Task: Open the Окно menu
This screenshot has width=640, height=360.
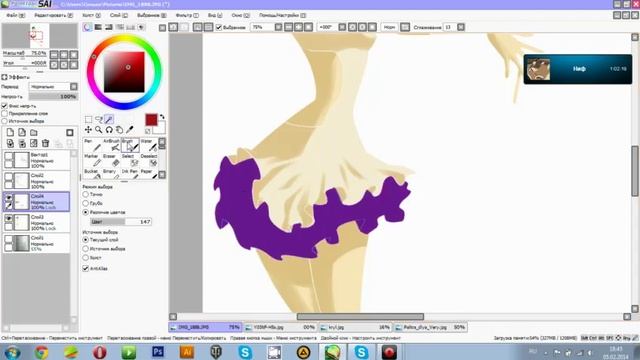Action: (240, 15)
